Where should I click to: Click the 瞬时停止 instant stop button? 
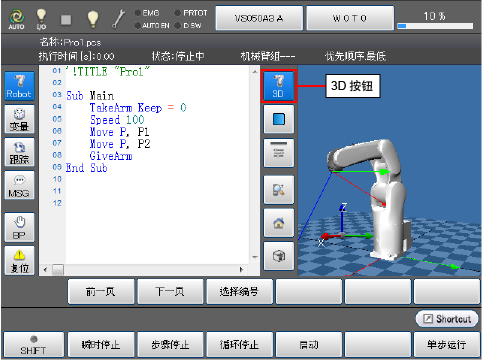point(101,345)
